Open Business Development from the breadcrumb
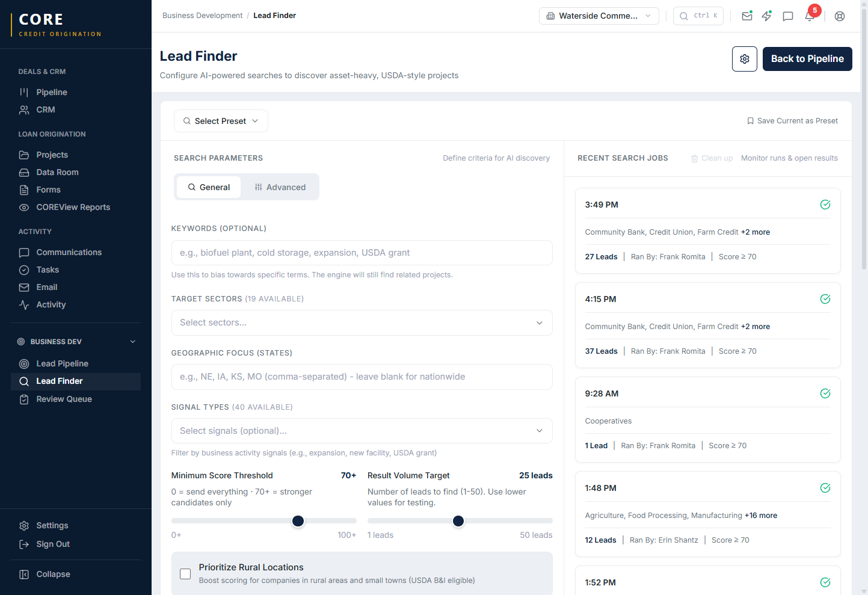 (x=202, y=15)
